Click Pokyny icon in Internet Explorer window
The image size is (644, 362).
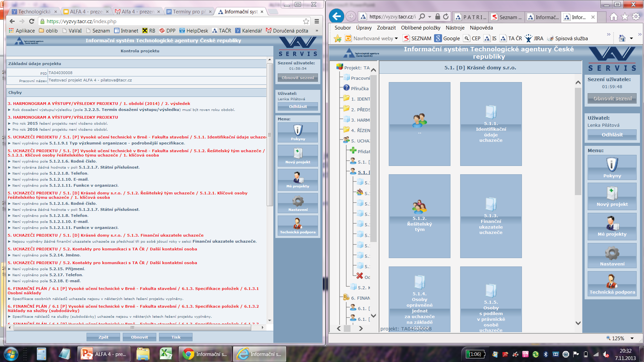pos(612,167)
